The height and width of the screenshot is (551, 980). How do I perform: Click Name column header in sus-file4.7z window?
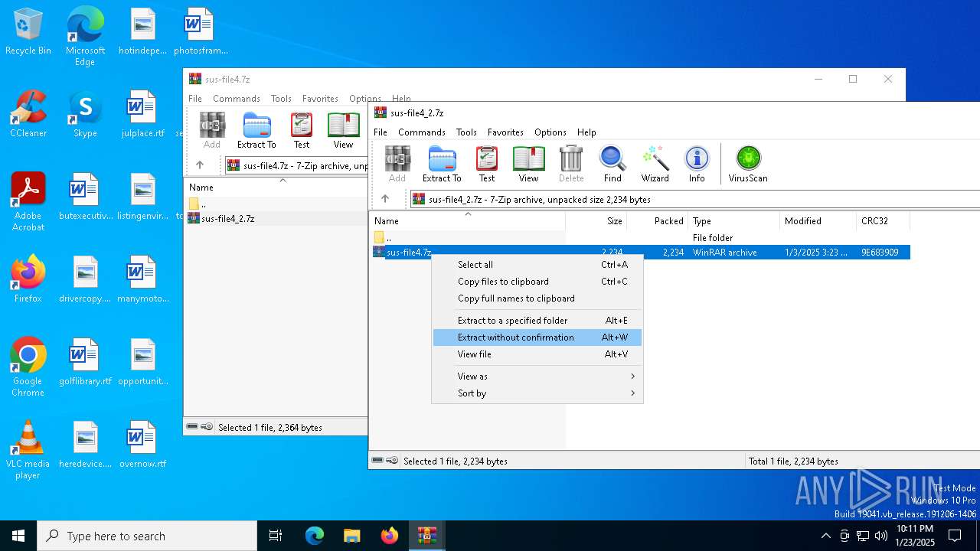pyautogui.click(x=276, y=187)
